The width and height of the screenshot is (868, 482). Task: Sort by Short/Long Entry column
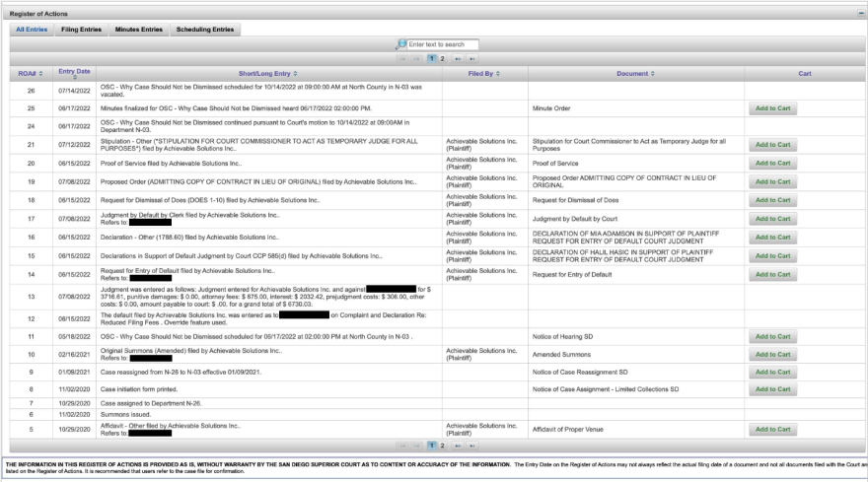coord(268,74)
